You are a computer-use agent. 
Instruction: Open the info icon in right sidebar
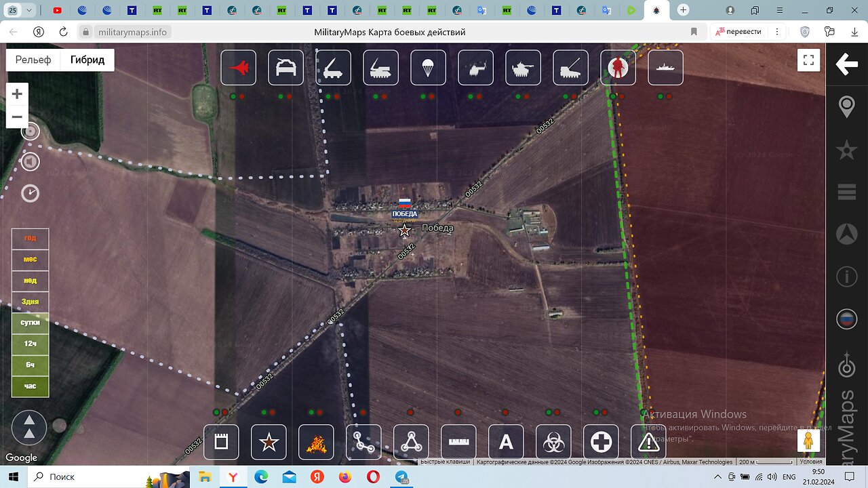point(846,277)
